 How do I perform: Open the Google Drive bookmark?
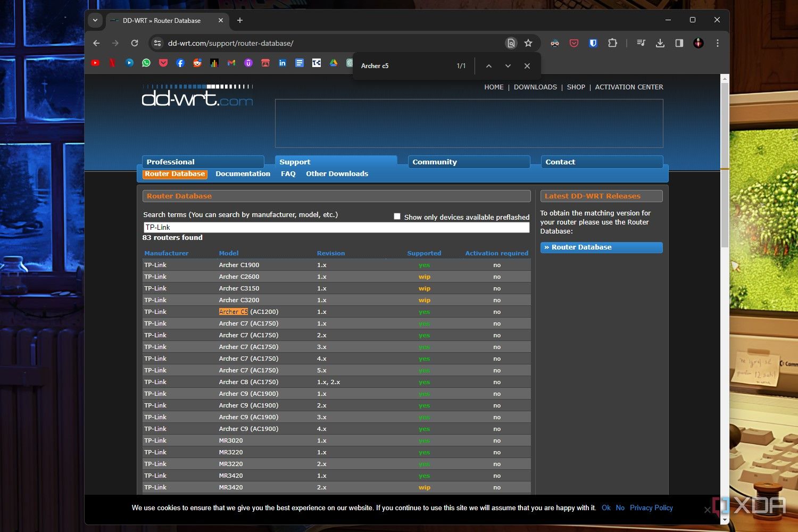pos(334,63)
